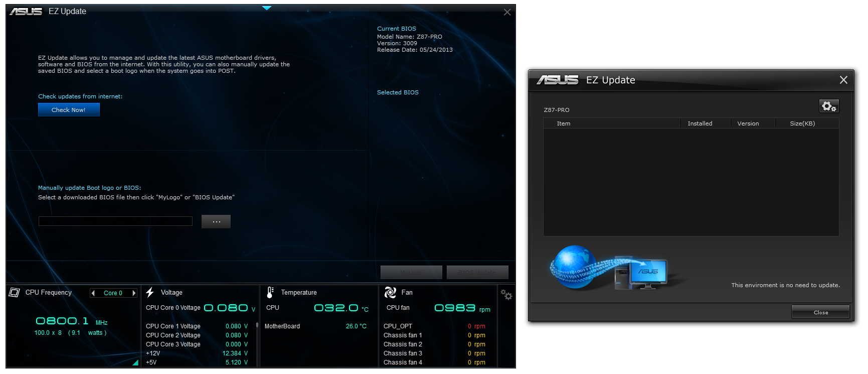
Task: Click the CPU Frequency chip icon
Action: point(14,292)
